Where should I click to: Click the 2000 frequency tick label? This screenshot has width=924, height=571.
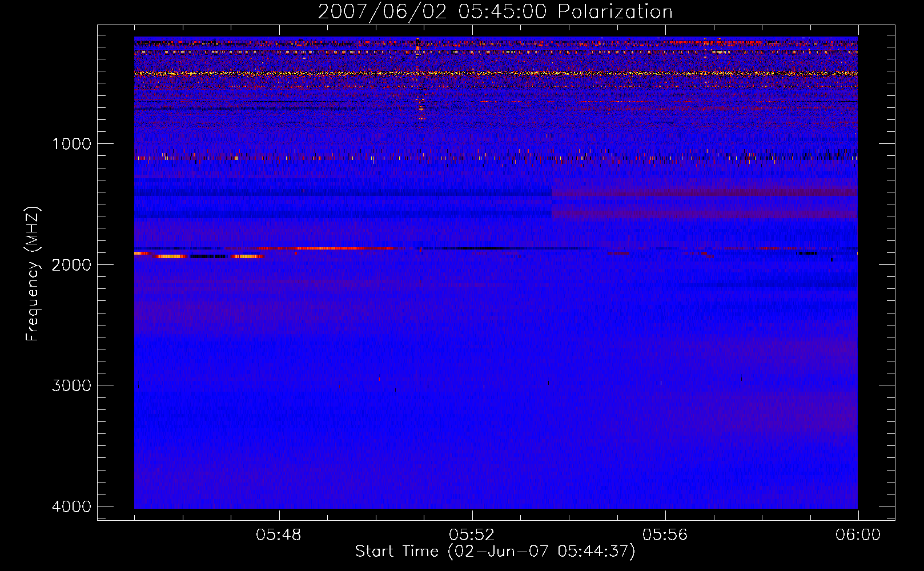pyautogui.click(x=71, y=264)
